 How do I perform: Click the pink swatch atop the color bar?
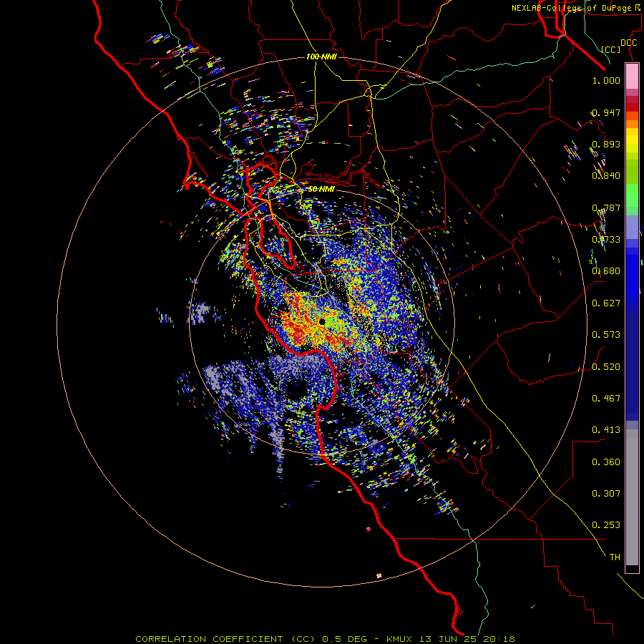[632, 77]
